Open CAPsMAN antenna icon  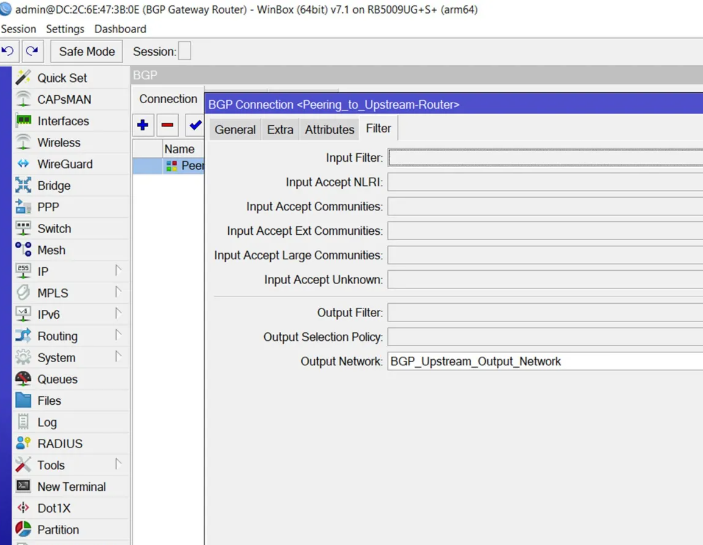pyautogui.click(x=23, y=99)
